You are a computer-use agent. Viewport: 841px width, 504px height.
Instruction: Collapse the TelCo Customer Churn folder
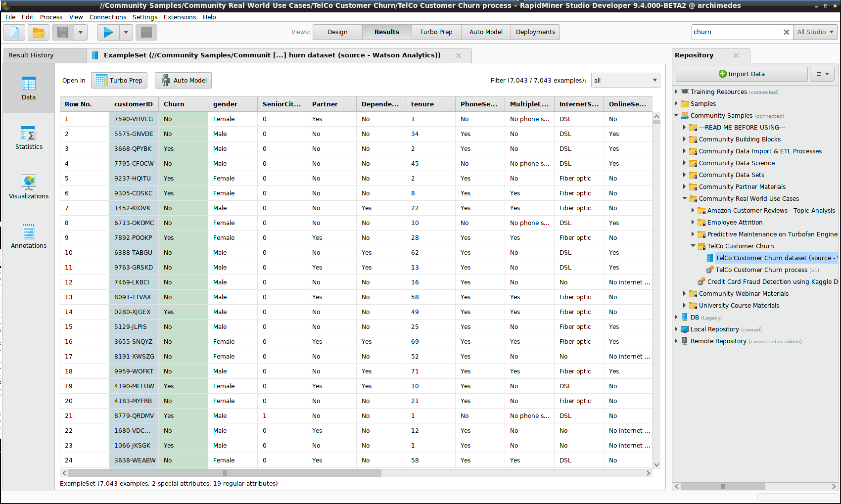(693, 246)
